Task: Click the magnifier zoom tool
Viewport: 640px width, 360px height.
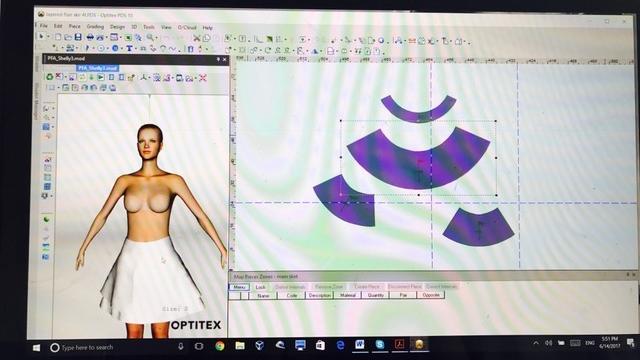Action: tap(150, 38)
